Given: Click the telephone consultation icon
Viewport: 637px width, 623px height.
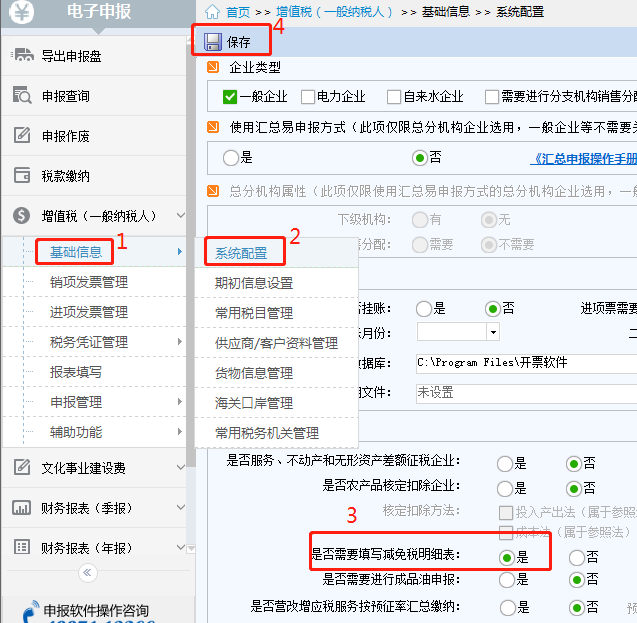Looking at the screenshot, I should tap(31, 612).
